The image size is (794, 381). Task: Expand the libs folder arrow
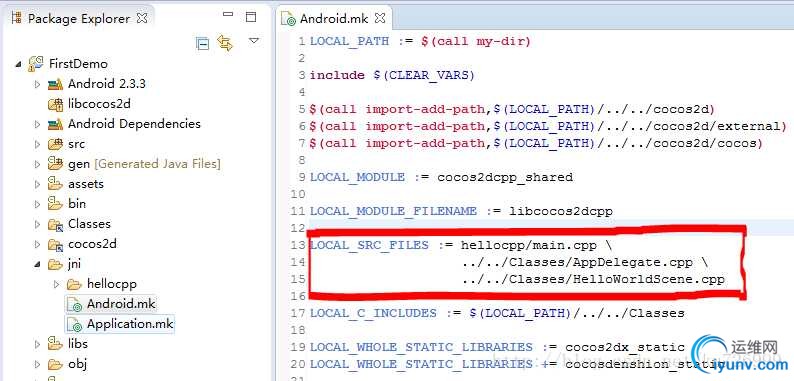click(37, 344)
